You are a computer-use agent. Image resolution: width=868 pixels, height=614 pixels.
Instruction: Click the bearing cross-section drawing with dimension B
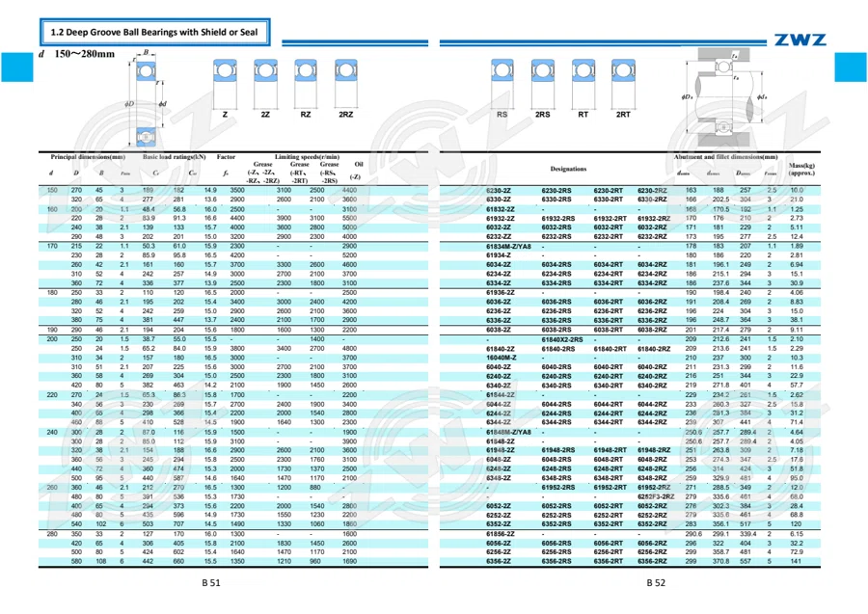146,98
